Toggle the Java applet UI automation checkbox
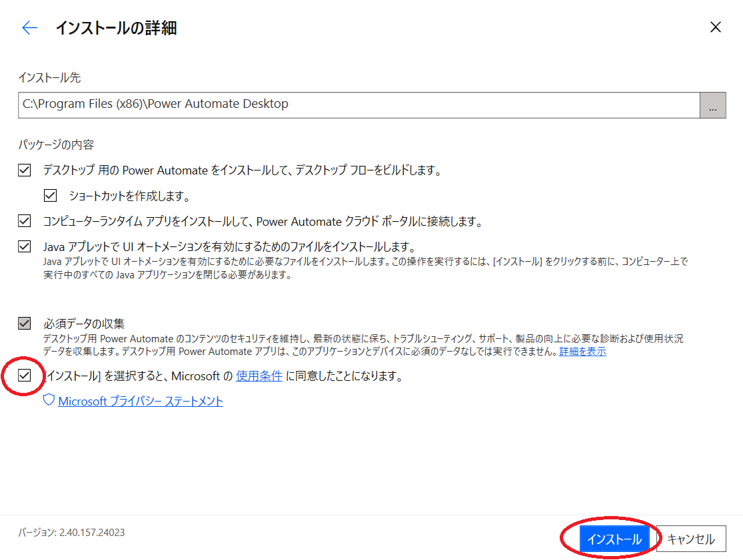Image resolution: width=743 pixels, height=560 pixels. (24, 246)
